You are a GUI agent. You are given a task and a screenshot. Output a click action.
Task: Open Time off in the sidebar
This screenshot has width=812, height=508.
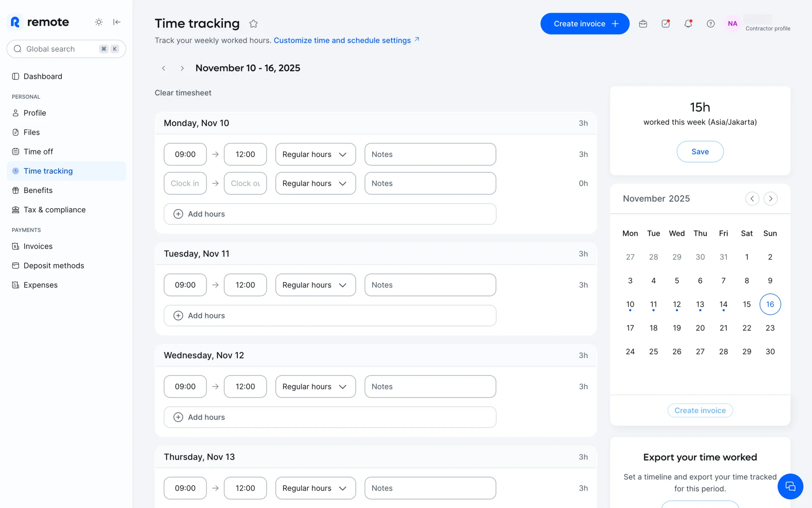pyautogui.click(x=38, y=152)
